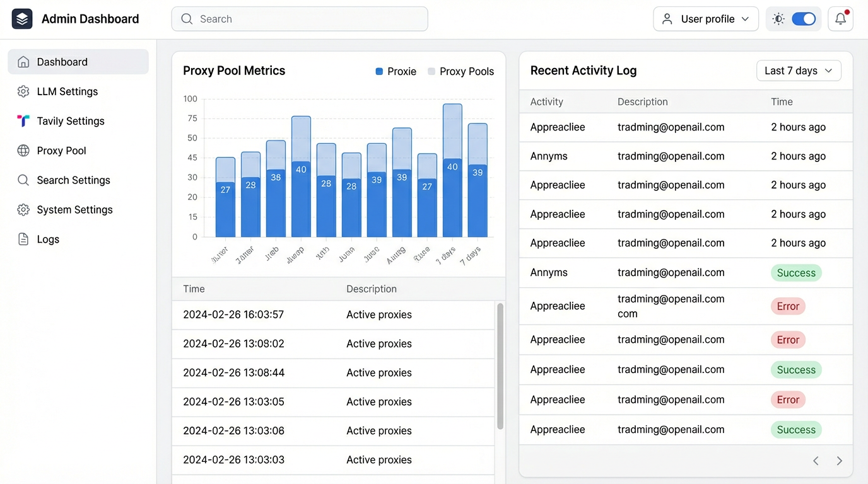Click the globe icon for Proxy Pool
Screen dimensions: 868x484
tap(23, 151)
